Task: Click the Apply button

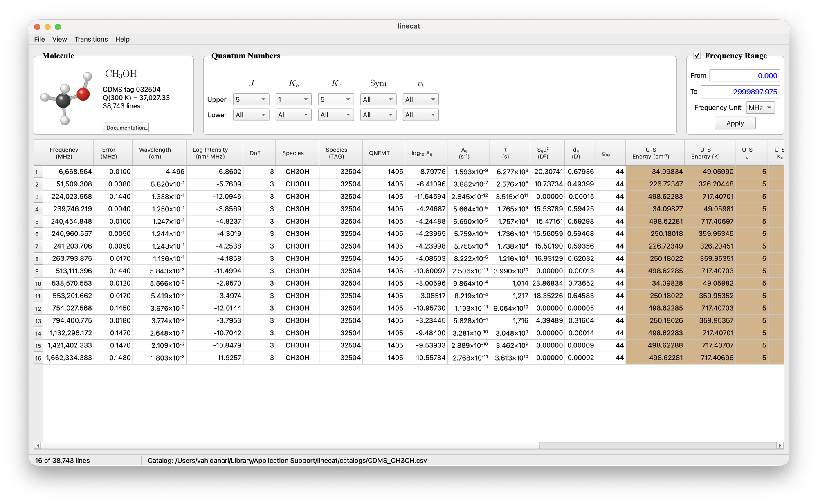Action: point(735,123)
